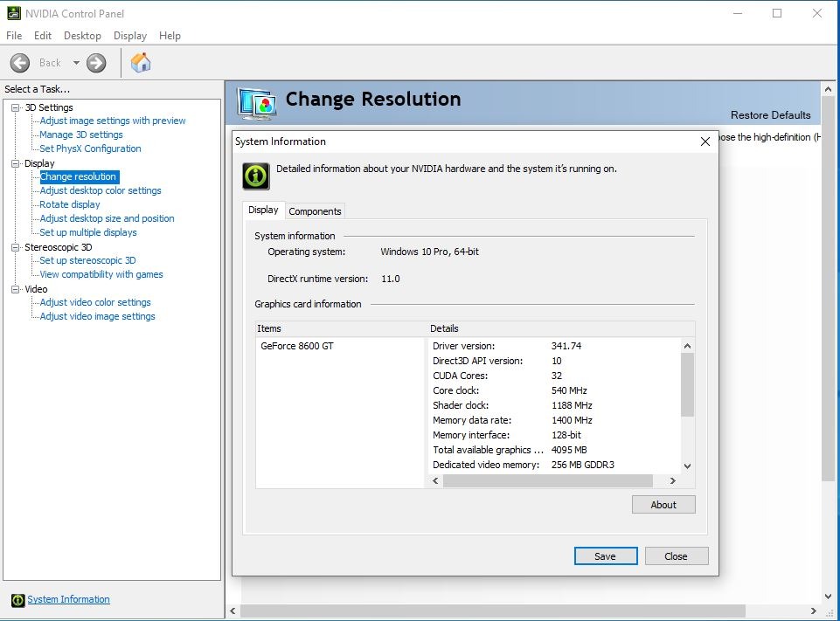Viewport: 840px width, 621px height.
Task: Click the Driver version value 341.74
Action: 566,347
